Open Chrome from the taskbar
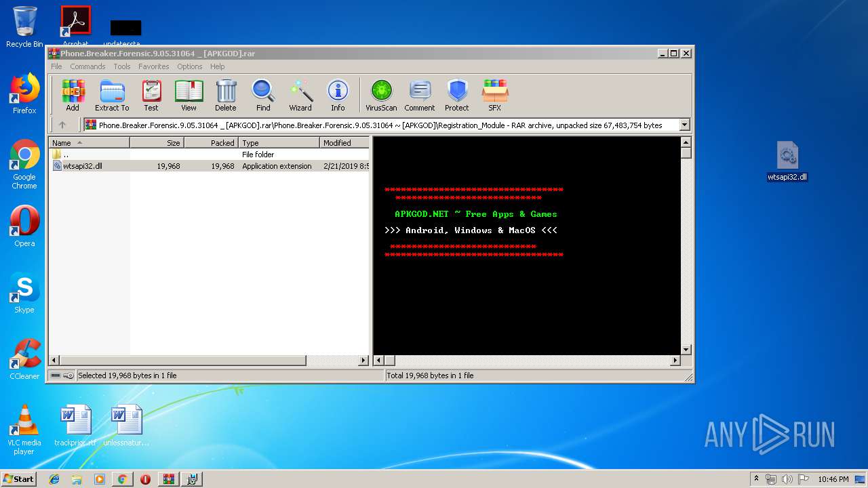This screenshot has width=868, height=488. tap(122, 479)
